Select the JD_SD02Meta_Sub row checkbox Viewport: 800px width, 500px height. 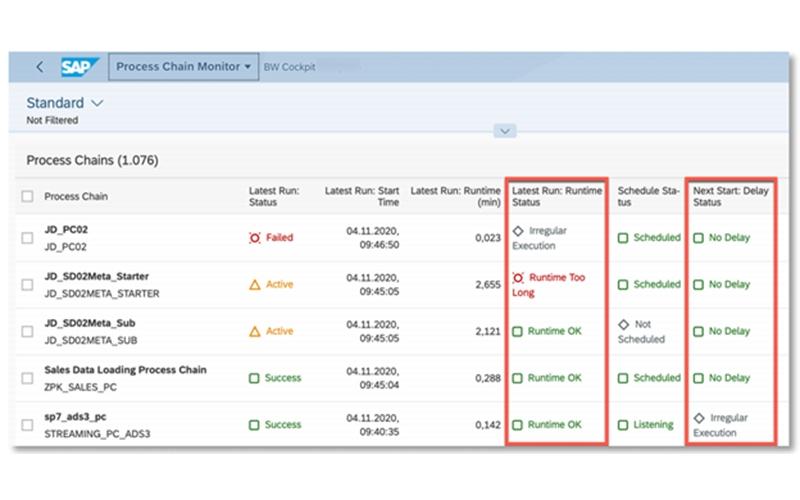pyautogui.click(x=28, y=332)
